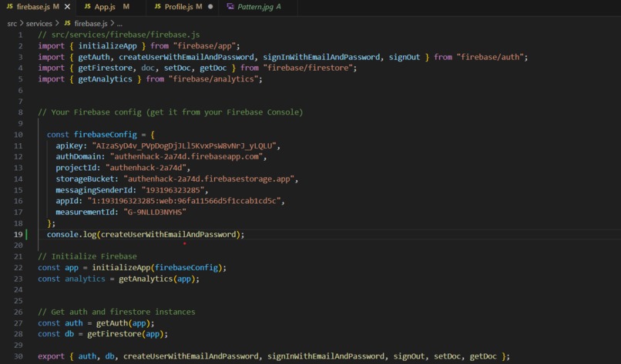
Task: Open the services breadcrumb segment
Action: point(39,24)
